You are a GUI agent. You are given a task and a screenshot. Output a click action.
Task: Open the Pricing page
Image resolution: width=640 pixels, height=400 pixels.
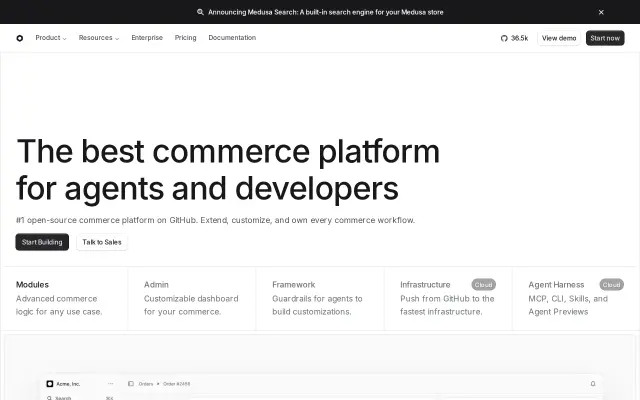[x=185, y=38]
